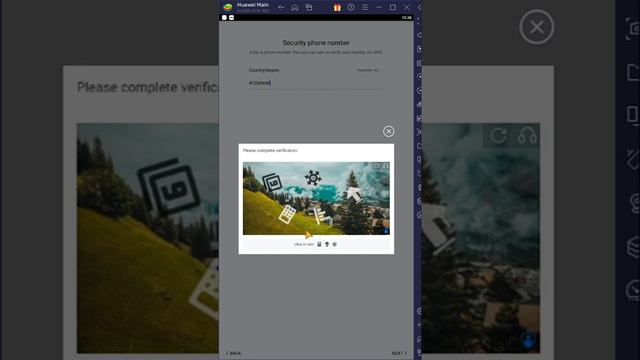The height and width of the screenshot is (360, 640).
Task: Open the BlueStacks home screen icon
Action: pyautogui.click(x=295, y=7)
